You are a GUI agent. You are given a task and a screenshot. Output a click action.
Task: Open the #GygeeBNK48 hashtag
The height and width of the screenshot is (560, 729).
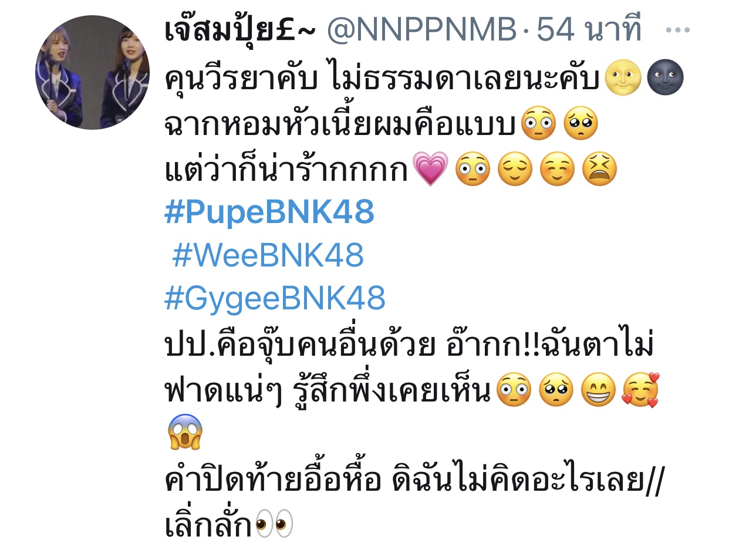(275, 299)
